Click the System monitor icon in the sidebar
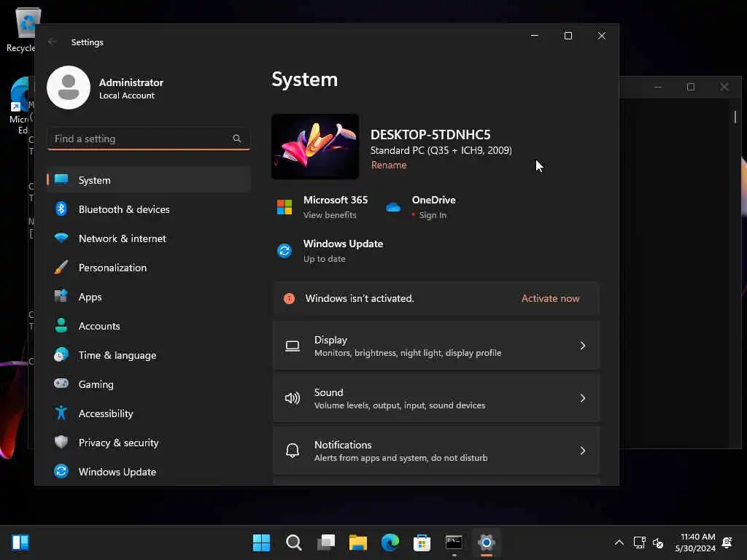The width and height of the screenshot is (747, 560). [61, 179]
